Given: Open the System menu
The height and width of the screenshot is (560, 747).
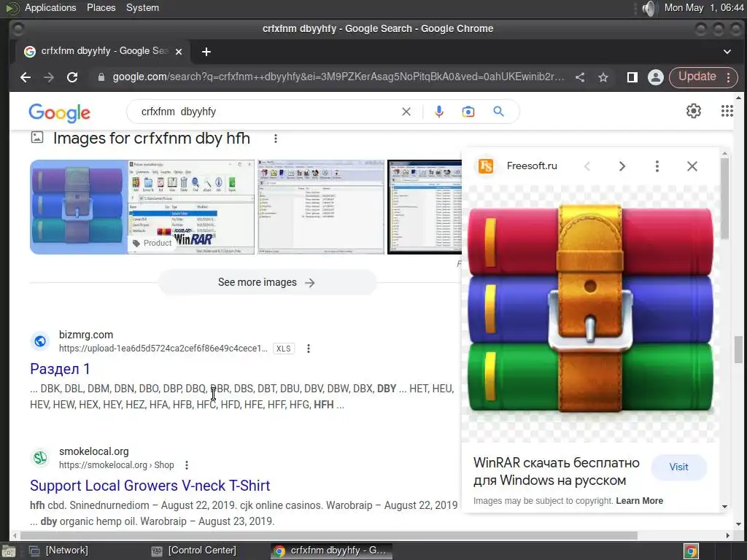Looking at the screenshot, I should pos(142,7).
